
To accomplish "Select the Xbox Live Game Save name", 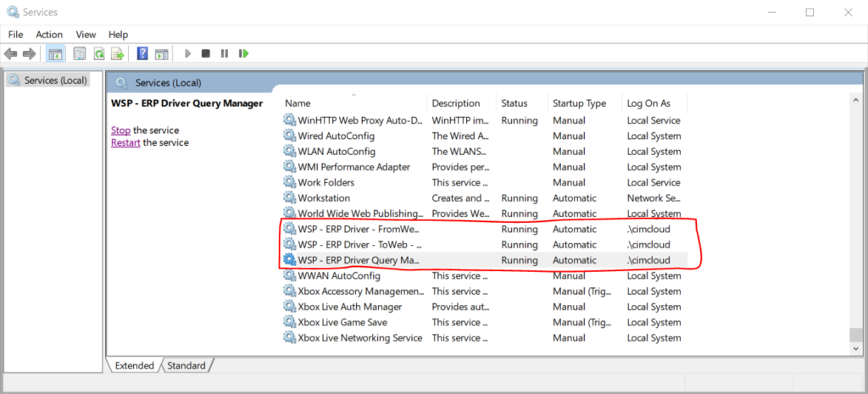I will coord(342,322).
